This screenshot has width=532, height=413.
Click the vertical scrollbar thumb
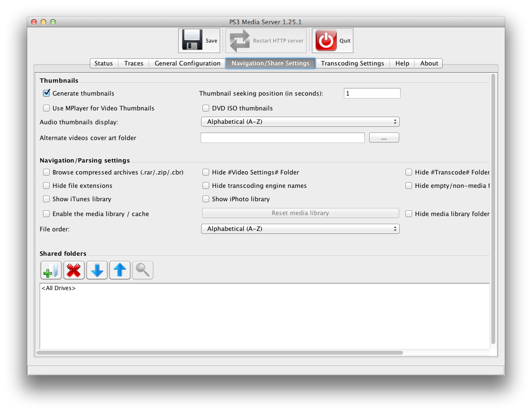pos(493,209)
